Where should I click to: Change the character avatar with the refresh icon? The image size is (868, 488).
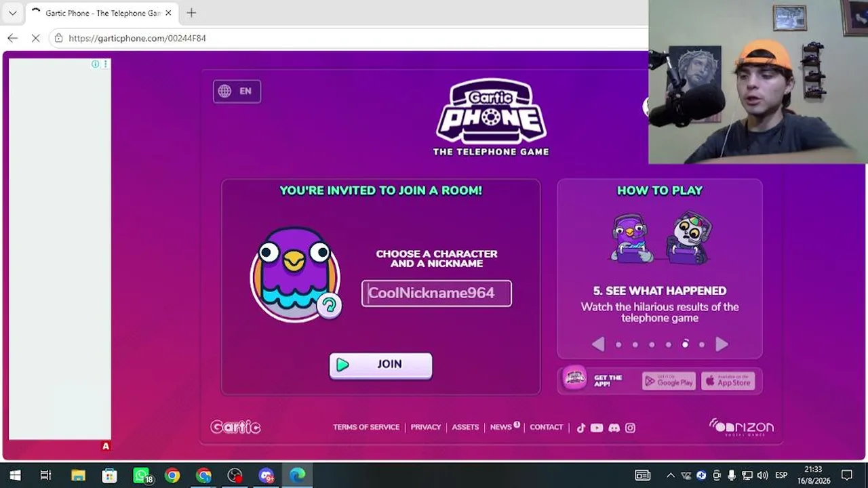tap(329, 306)
